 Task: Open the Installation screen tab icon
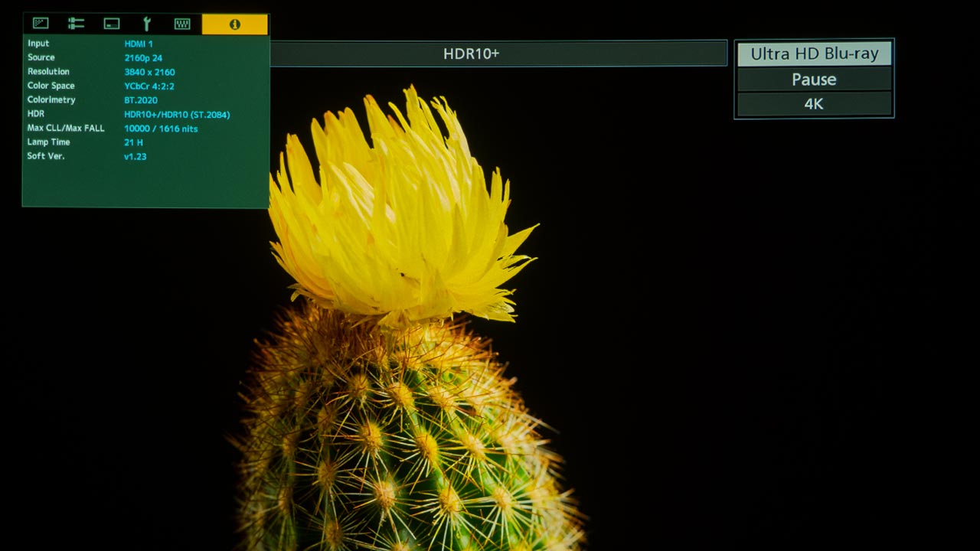[x=112, y=24]
